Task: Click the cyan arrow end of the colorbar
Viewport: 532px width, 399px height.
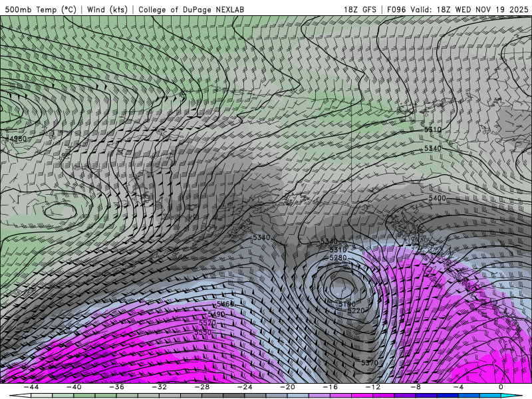Action: coord(511,396)
